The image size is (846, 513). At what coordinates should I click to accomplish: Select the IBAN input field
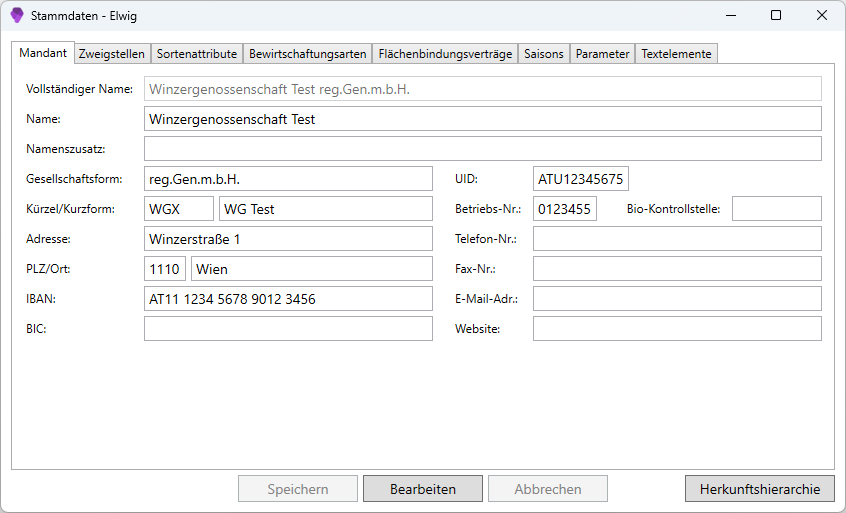[288, 299]
